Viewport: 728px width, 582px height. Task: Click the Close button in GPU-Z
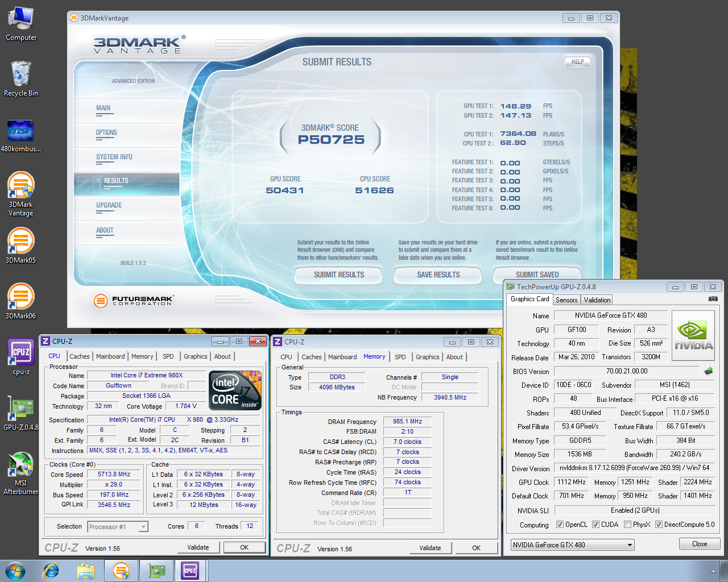(700, 544)
